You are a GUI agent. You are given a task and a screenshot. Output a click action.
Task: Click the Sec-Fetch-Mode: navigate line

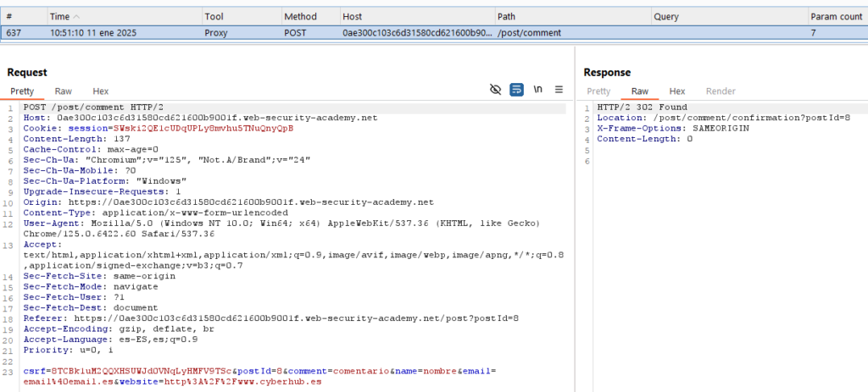point(91,286)
